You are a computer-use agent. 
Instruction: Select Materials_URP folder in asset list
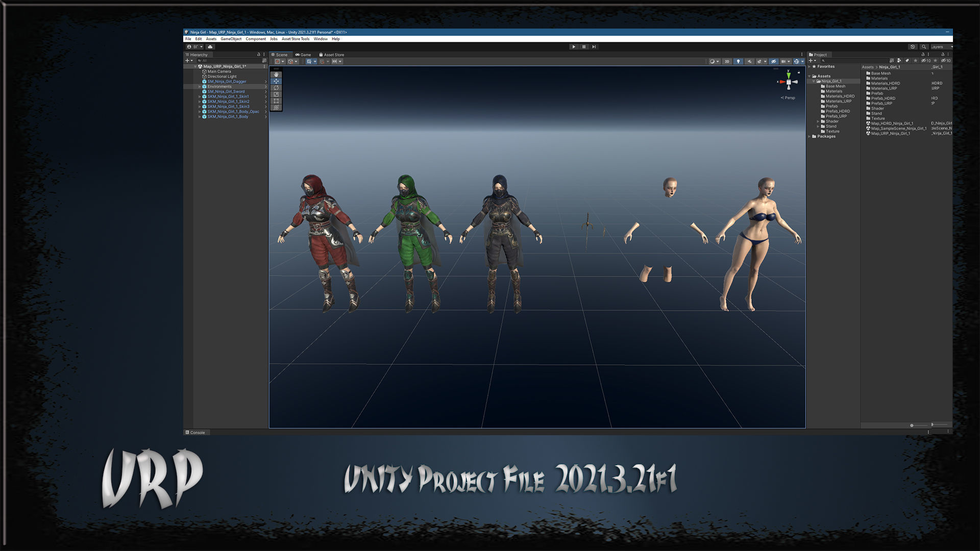click(884, 88)
